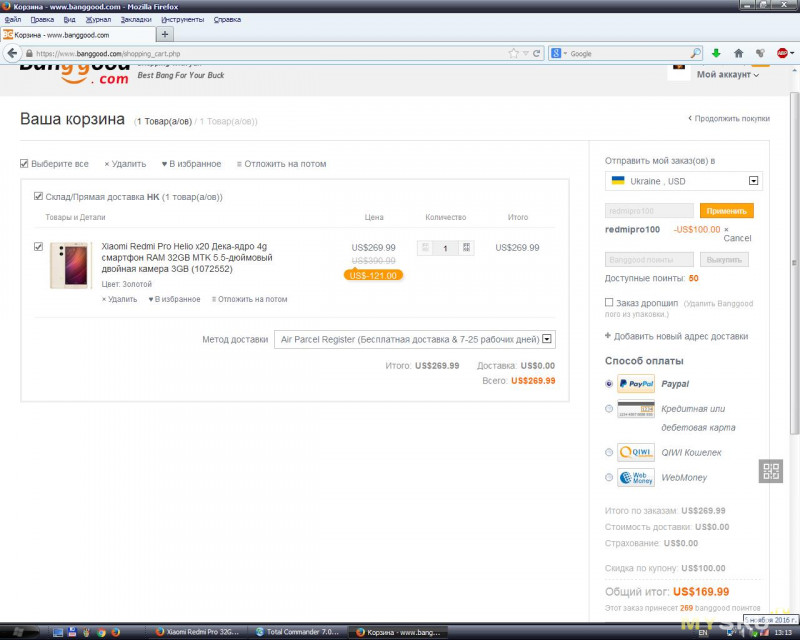800x640 pixels.
Task: Click 'Добавить новый адрес доставки' link
Action: tap(677, 336)
